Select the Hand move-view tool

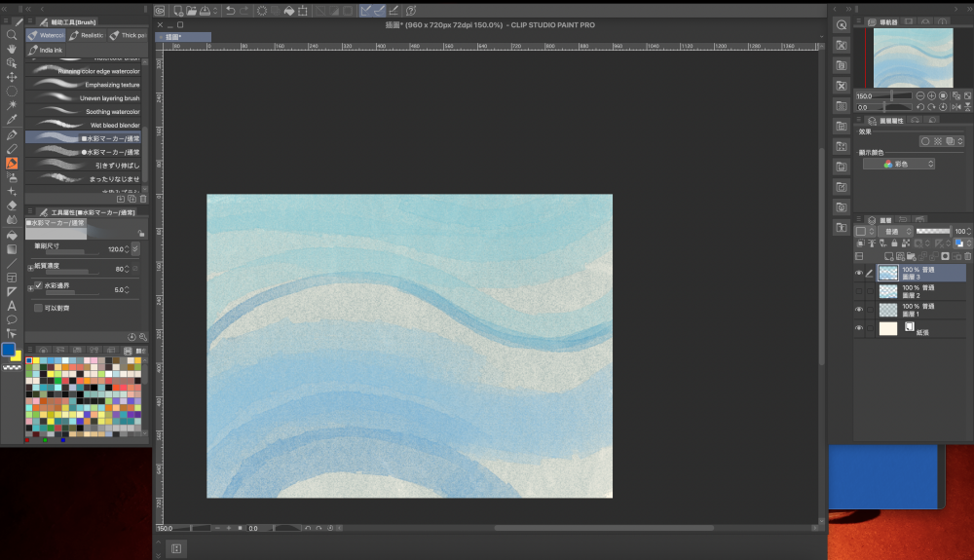tap(11, 49)
